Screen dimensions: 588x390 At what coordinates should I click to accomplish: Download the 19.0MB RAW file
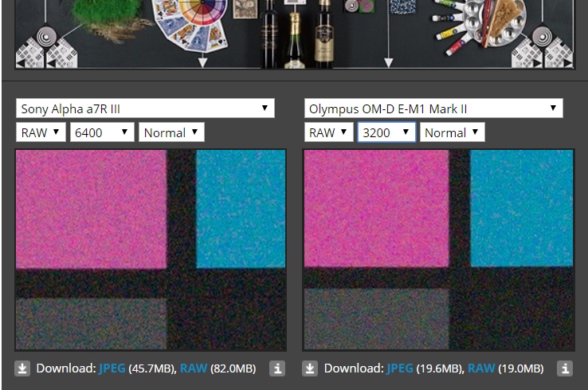pyautogui.click(x=481, y=368)
